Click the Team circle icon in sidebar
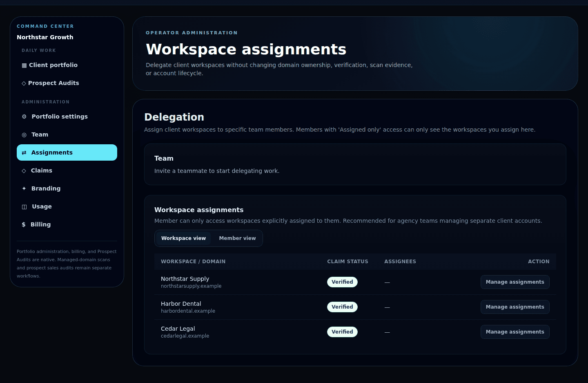This screenshot has height=383, width=588. click(24, 135)
